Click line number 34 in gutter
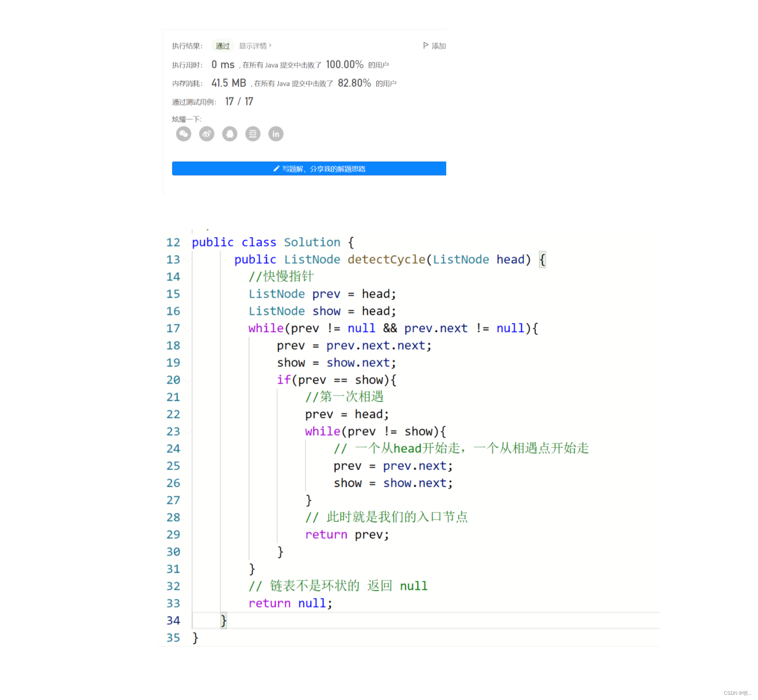The height and width of the screenshot is (700, 758). [x=173, y=620]
